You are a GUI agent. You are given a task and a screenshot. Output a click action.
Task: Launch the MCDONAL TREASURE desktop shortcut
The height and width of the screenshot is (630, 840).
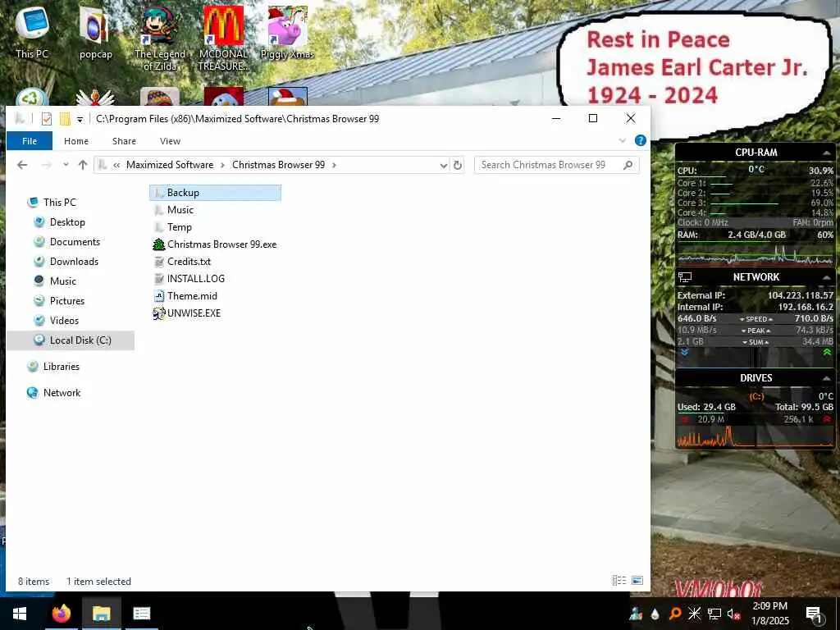click(223, 39)
